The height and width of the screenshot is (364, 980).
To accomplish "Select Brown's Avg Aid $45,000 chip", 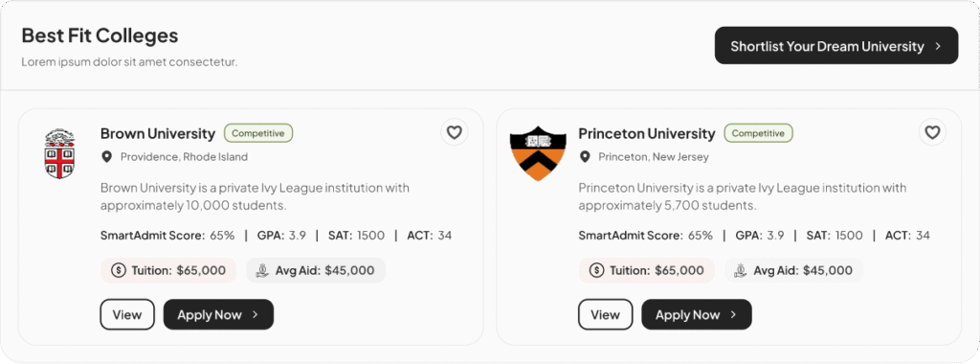I will 316,271.
